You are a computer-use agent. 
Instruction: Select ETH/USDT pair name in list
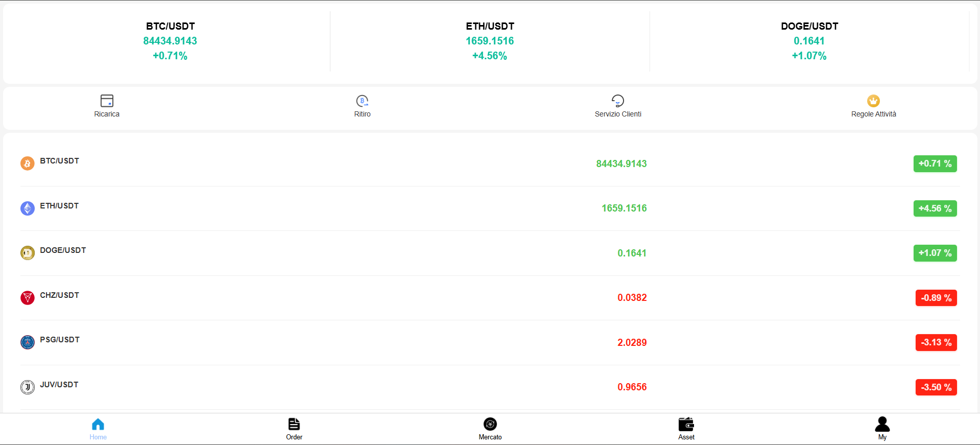click(59, 206)
